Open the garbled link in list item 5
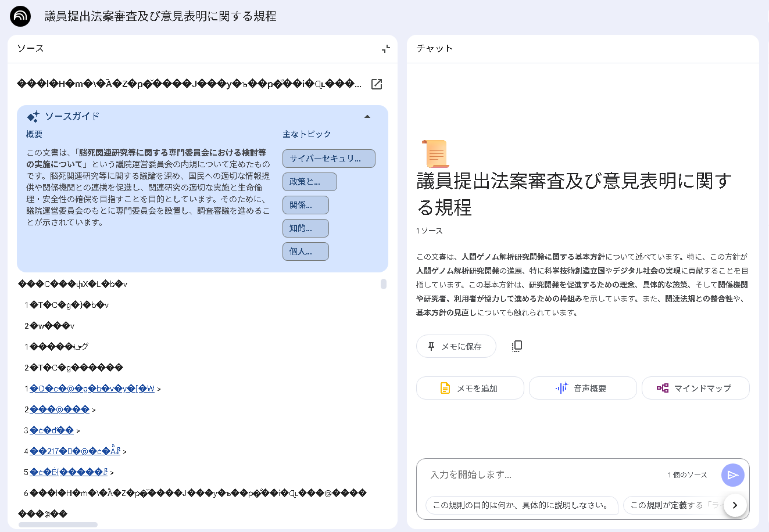The image size is (769, 532). pyautogui.click(x=69, y=472)
